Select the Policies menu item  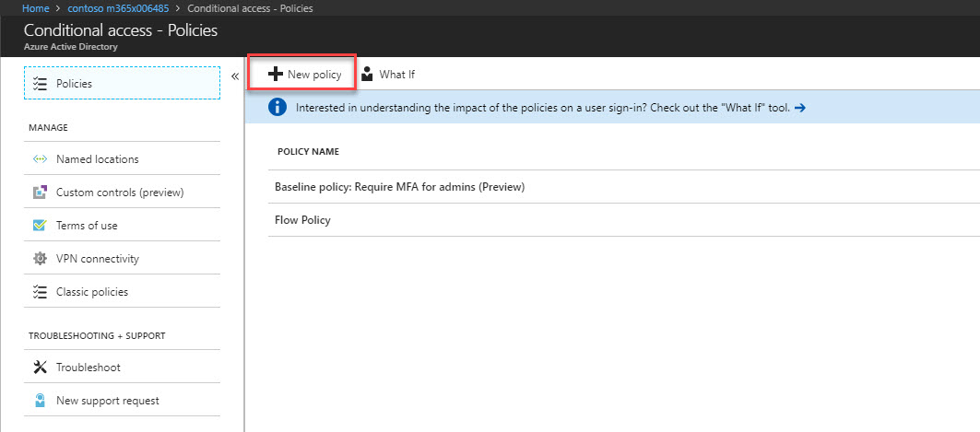pyautogui.click(x=122, y=83)
